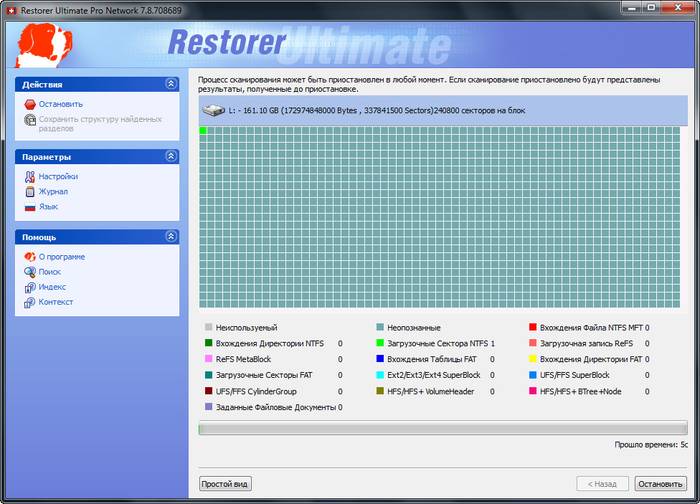Click the Settings (Настройки) icon
The width and height of the screenshot is (700, 504).
coord(30,176)
